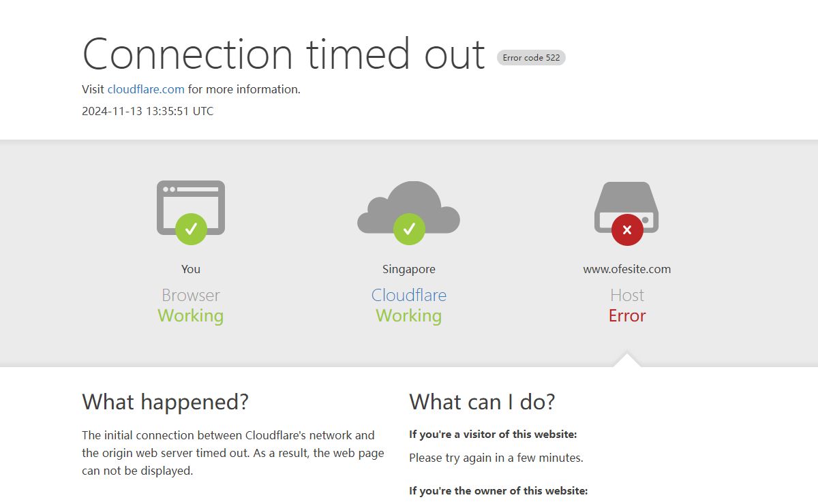Click the 2024-11-13 13:35:51 UTC timestamp
Viewport: 818px width, 504px height.
[147, 111]
